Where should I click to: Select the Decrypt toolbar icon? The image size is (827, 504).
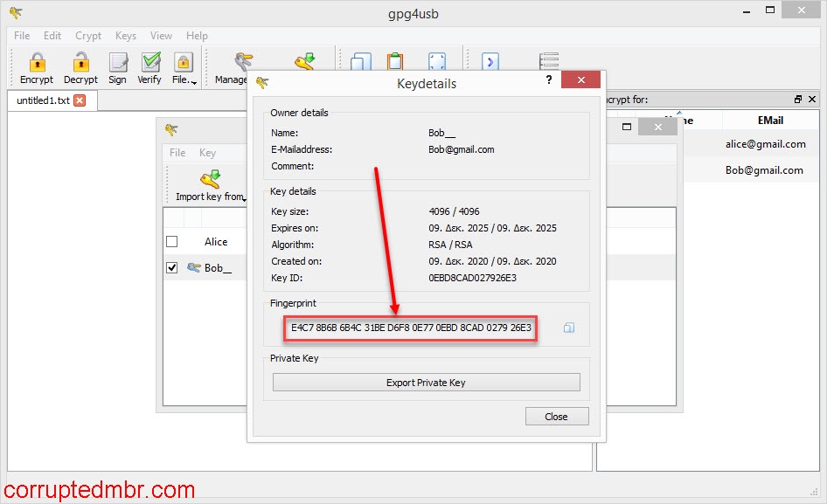click(80, 66)
